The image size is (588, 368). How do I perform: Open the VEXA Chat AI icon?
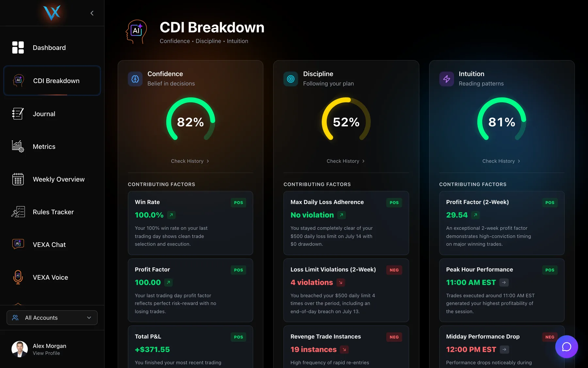point(18,244)
